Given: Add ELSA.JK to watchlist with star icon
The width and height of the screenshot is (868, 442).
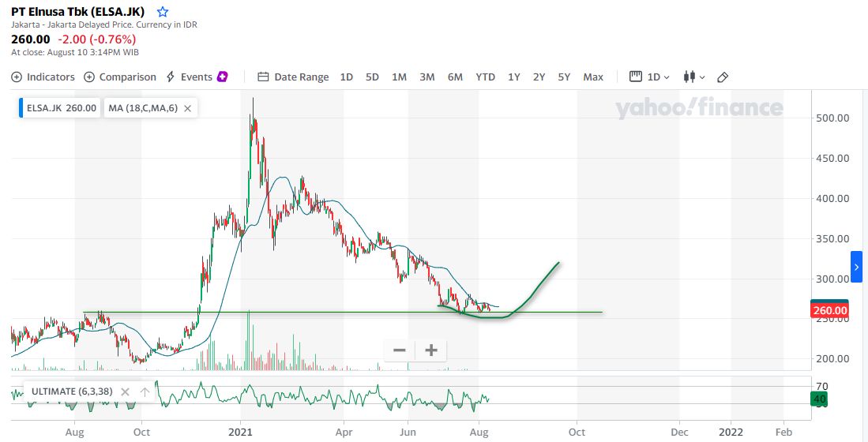Looking at the screenshot, I should click(162, 12).
